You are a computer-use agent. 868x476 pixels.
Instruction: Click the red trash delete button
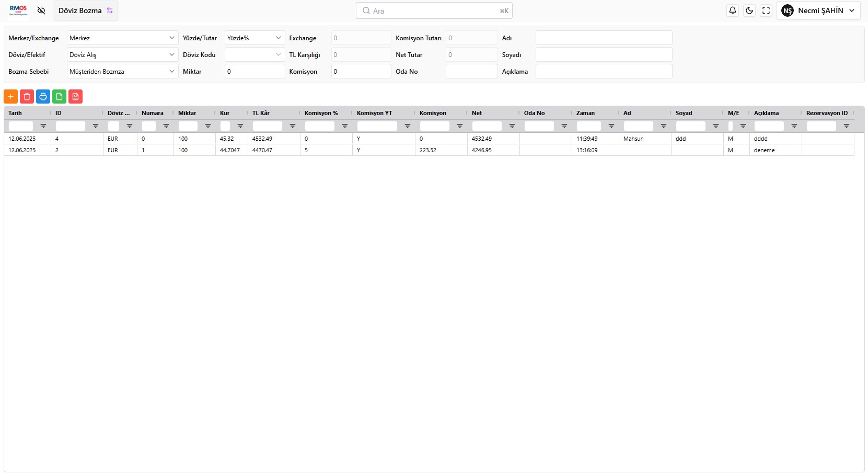click(27, 97)
